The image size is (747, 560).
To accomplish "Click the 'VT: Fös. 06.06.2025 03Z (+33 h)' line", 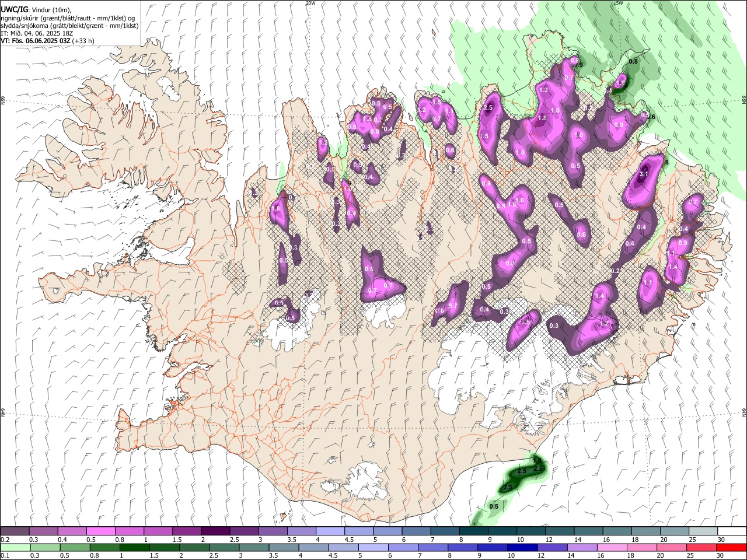I will coord(47,41).
